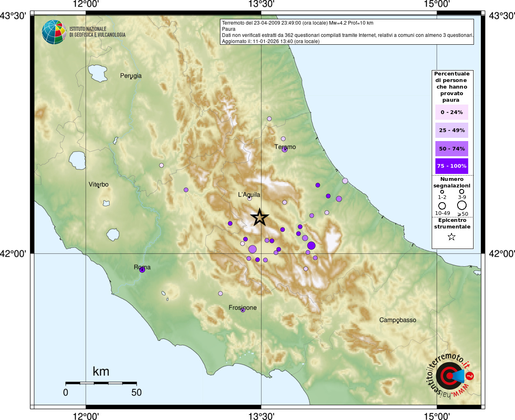Click the km scale bar

tap(101, 383)
